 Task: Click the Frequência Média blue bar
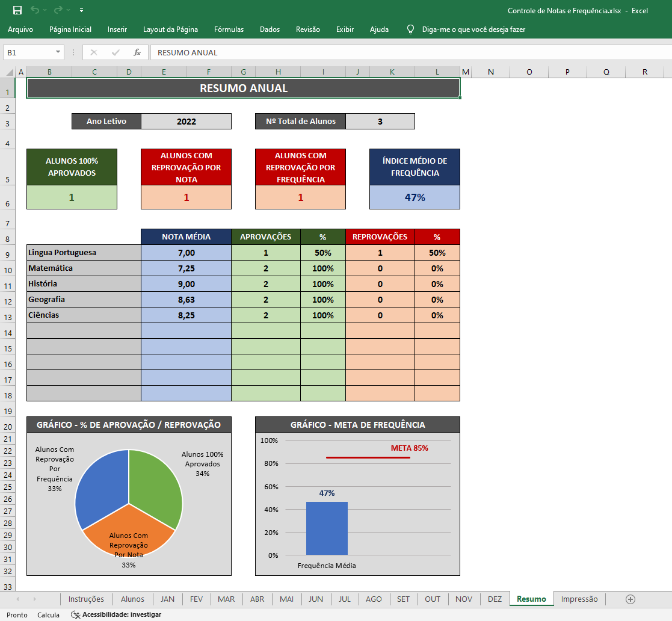pos(327,528)
